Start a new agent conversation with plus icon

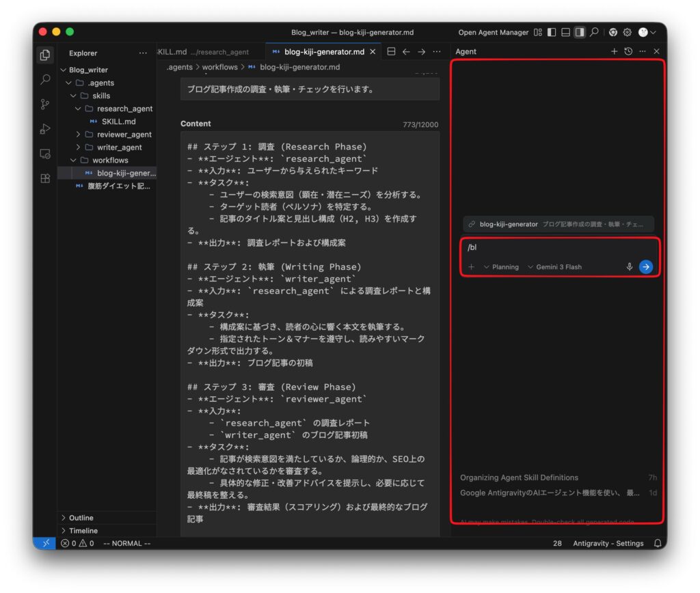click(x=614, y=51)
